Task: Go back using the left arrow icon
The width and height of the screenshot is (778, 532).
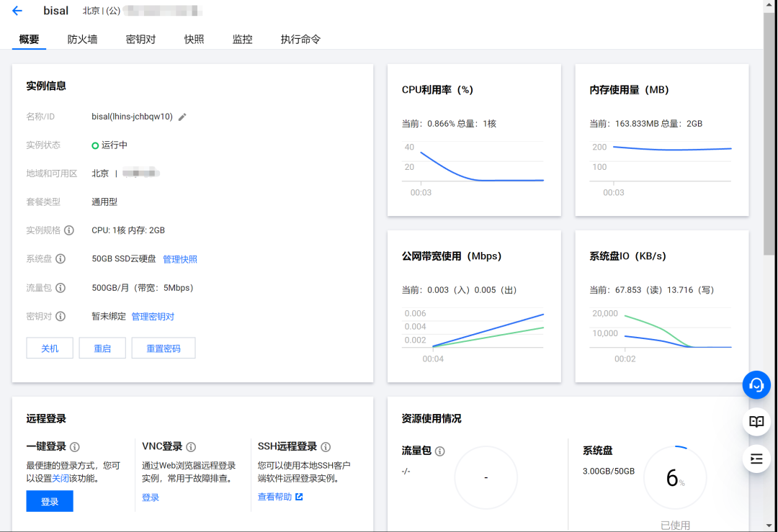Action: pos(17,10)
